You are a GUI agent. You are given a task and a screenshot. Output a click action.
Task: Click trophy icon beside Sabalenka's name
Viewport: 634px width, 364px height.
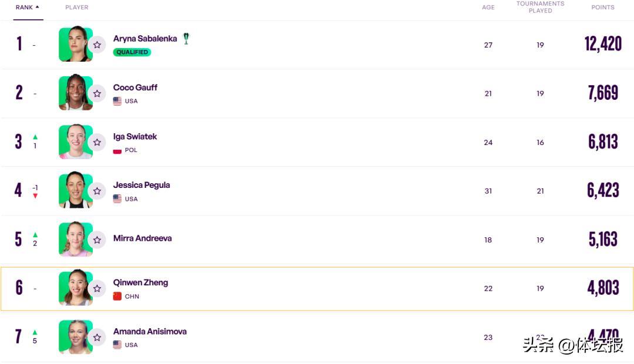[x=186, y=38]
